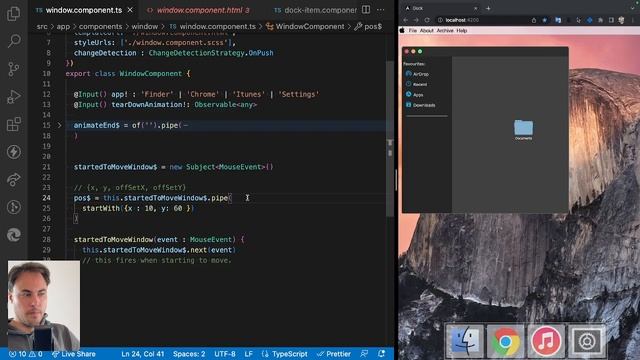Click the errors and warnings status indicator
640x360 pixels.
(x=26, y=354)
